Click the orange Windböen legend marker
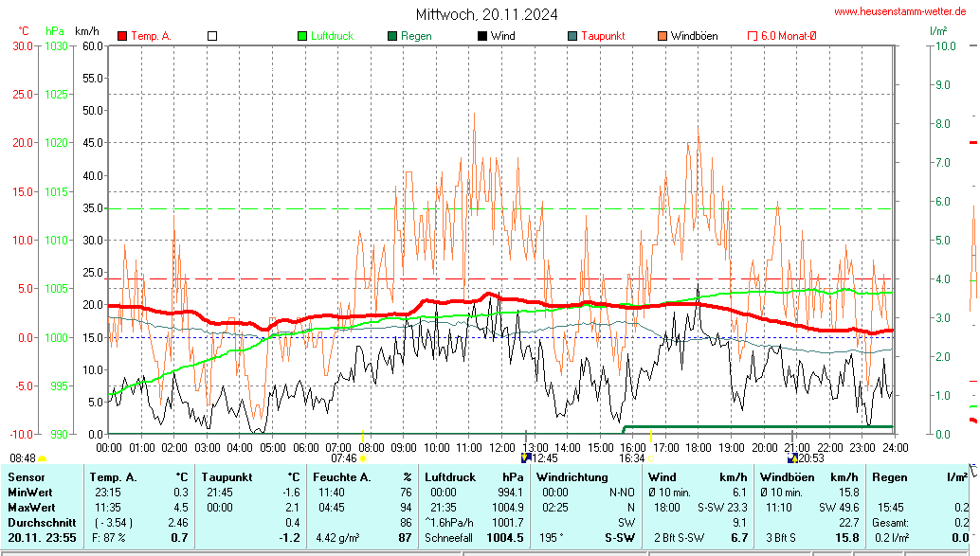The height and width of the screenshot is (556, 980). point(662,36)
